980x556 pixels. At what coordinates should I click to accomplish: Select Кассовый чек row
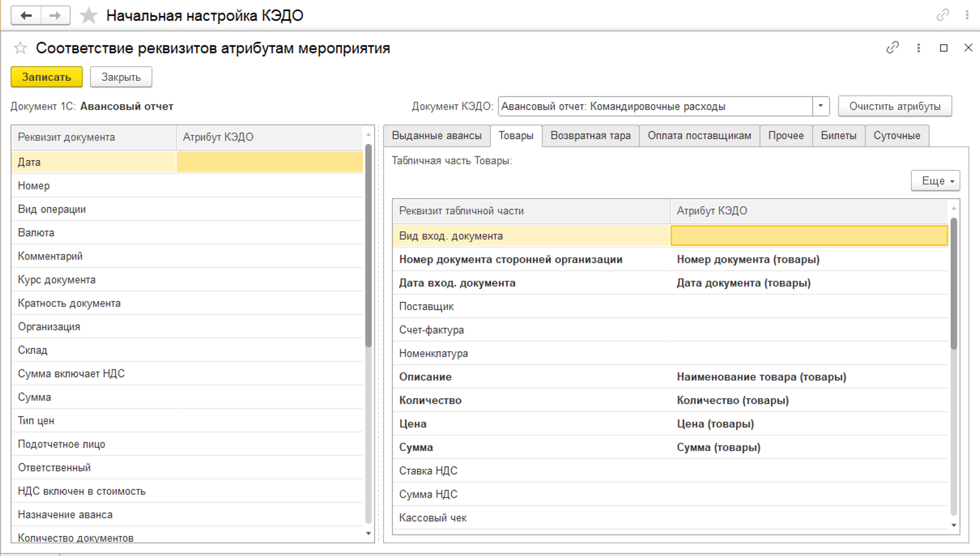(670, 518)
